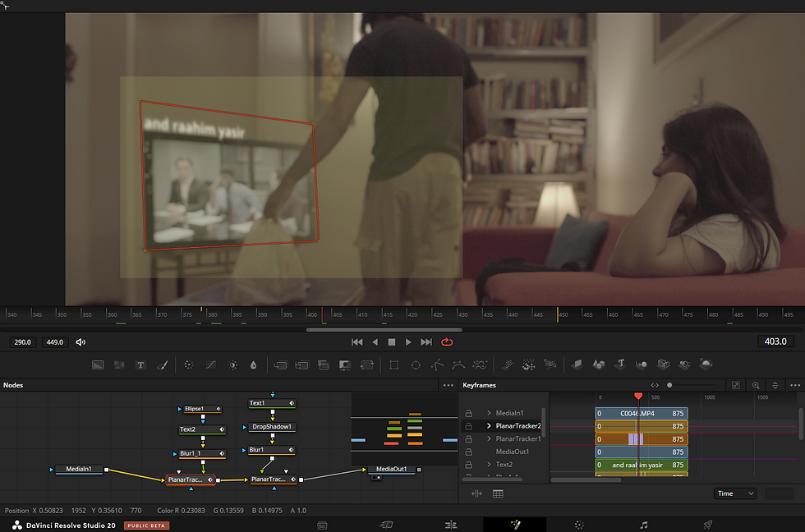
Task: Add a Merge node from the toolbar
Action: (x=280, y=365)
